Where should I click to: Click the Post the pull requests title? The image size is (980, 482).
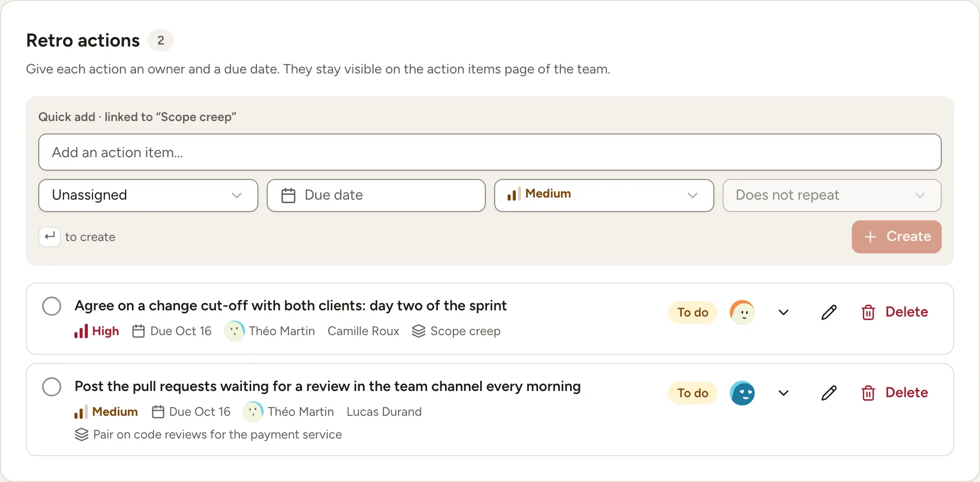click(328, 386)
